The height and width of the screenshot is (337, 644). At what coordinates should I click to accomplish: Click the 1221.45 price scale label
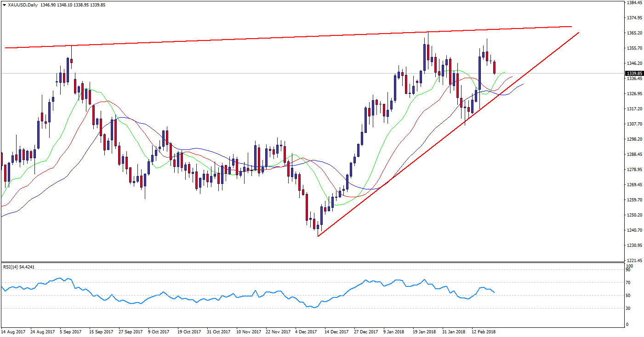click(634, 260)
